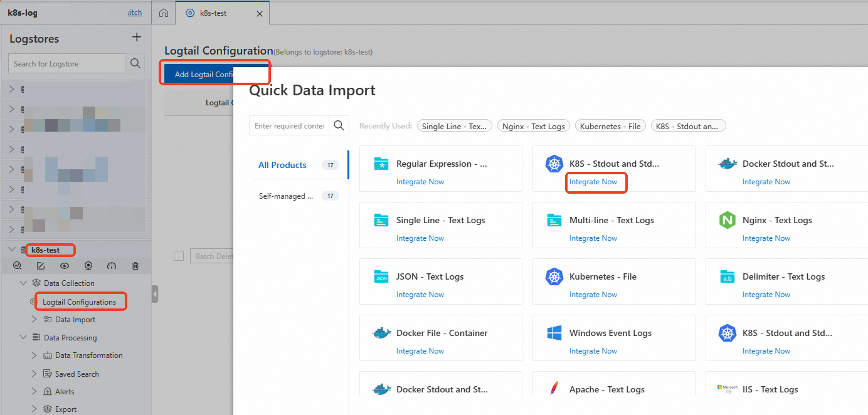Expand the Data Transformation node

pyautogui.click(x=35, y=355)
